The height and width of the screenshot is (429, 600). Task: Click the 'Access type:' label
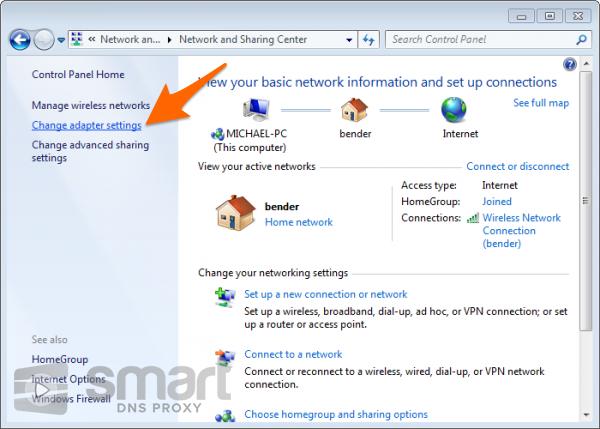[x=429, y=185]
